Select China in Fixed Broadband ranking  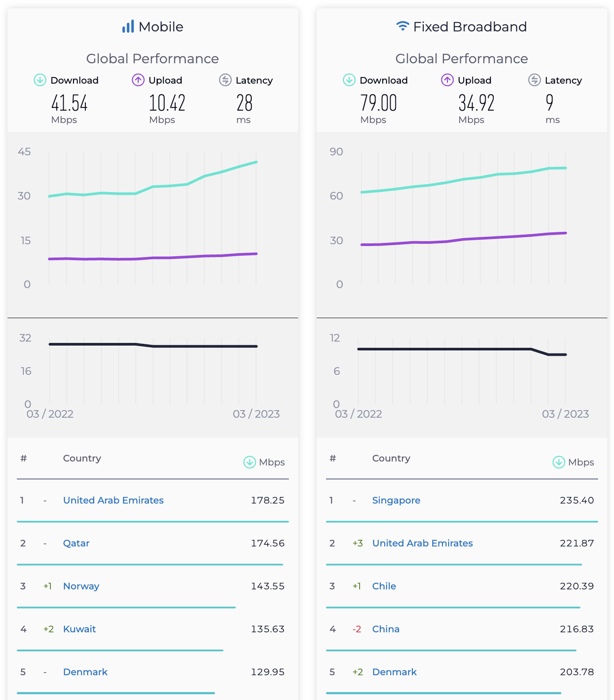[386, 629]
